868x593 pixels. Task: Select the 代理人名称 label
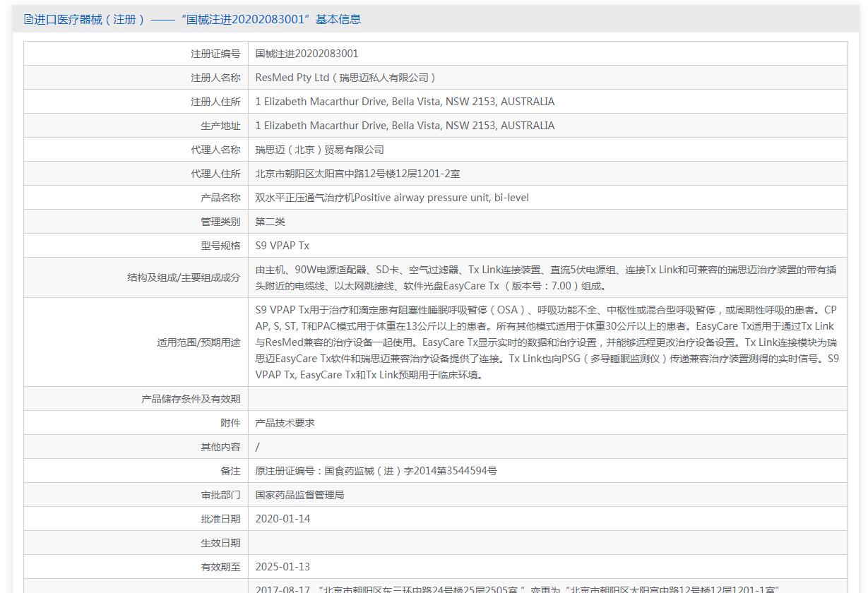click(215, 150)
